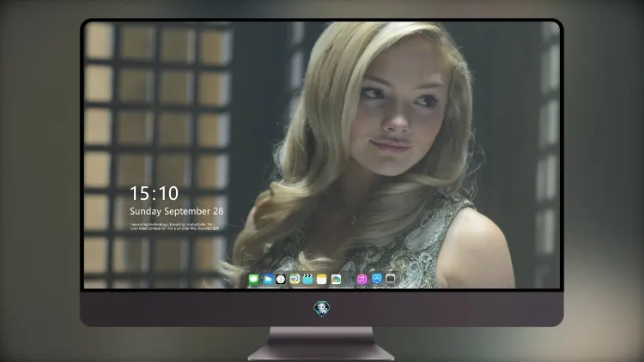The height and width of the screenshot is (362, 644).
Task: Open the Clock app in dock
Action: point(281,279)
